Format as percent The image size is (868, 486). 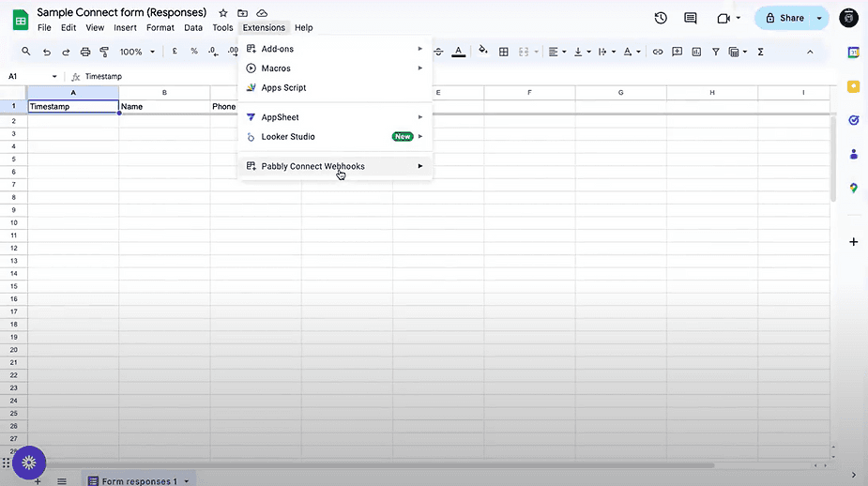click(x=193, y=51)
